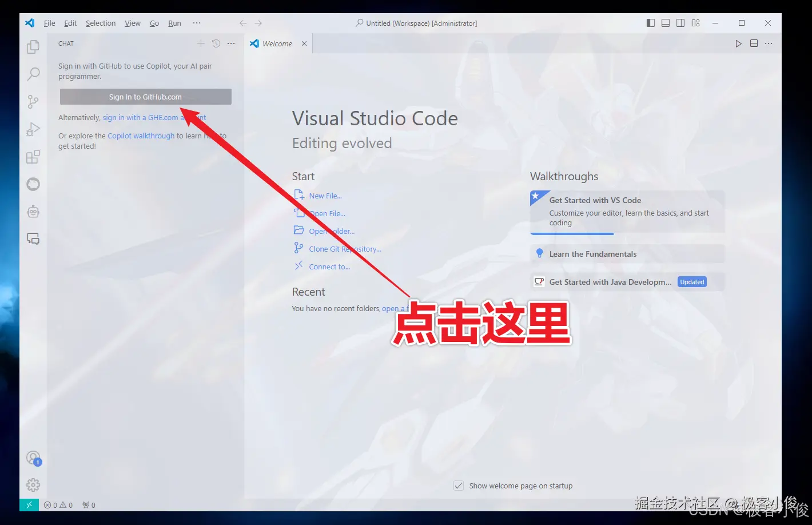The width and height of the screenshot is (812, 525).
Task: Open the Go menu
Action: (x=154, y=23)
